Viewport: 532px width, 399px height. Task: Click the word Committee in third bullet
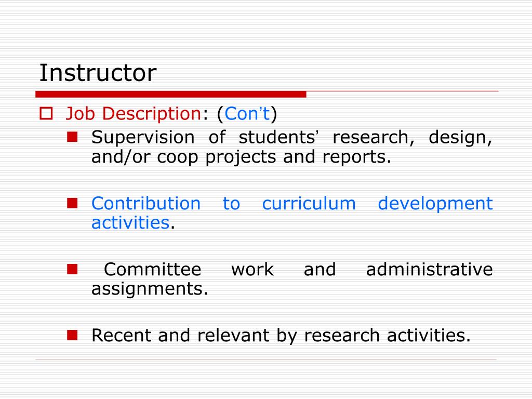click(152, 270)
